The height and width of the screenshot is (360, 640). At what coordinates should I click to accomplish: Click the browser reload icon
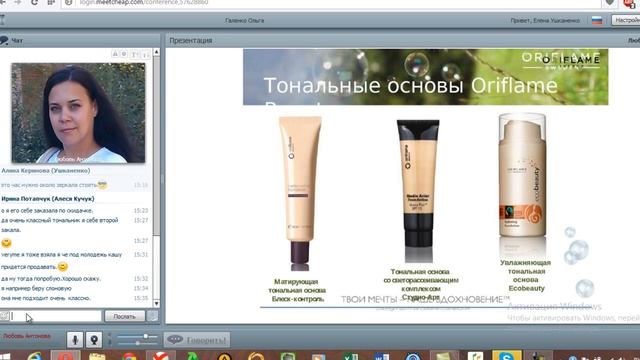pos(34,2)
